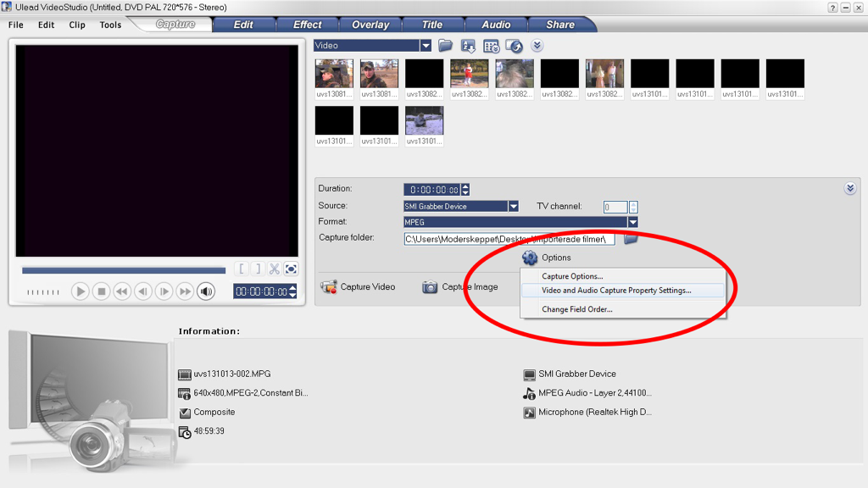Switch to the Share step tab
Screen dimensions: 868x488
tap(560, 25)
